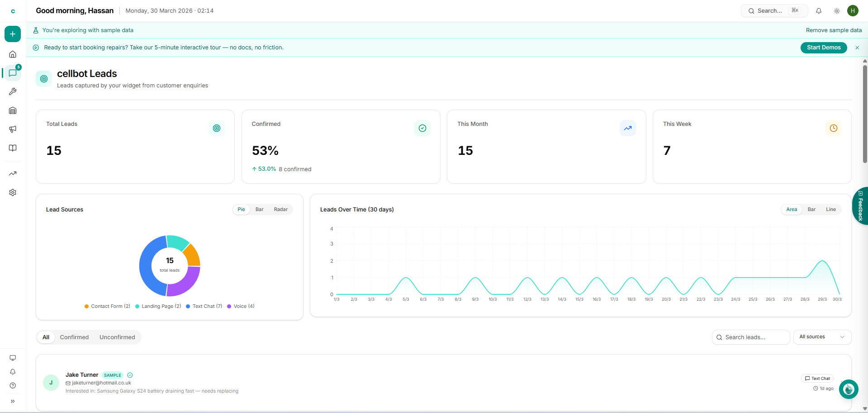The height and width of the screenshot is (413, 868).
Task: Open the analytics trend icon in sidebar
Action: click(x=13, y=173)
